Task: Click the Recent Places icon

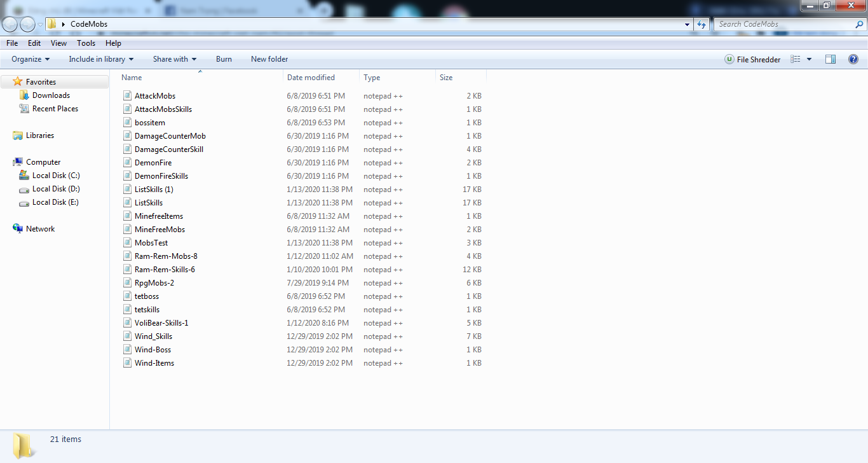Action: 24,109
